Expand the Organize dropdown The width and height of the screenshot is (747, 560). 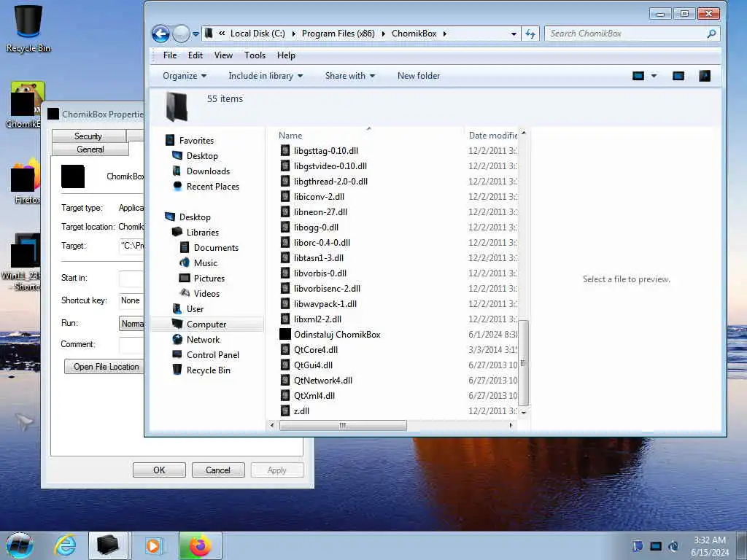click(x=185, y=76)
